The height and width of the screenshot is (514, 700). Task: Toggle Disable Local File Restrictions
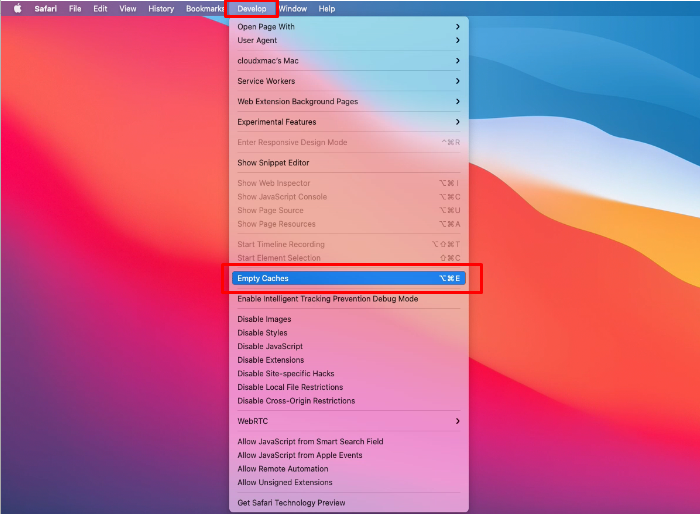coord(349,387)
